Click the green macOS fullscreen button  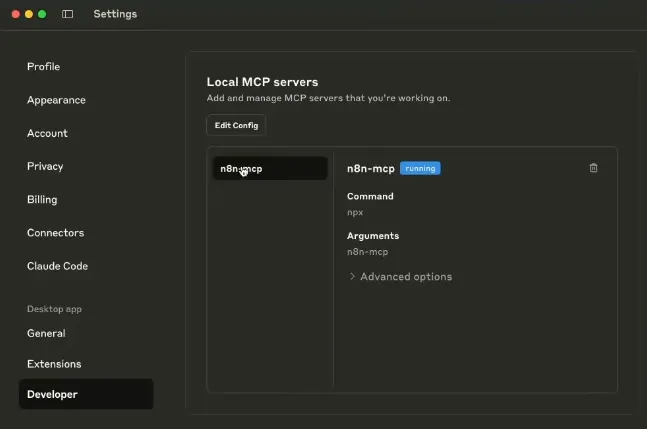pyautogui.click(x=42, y=14)
